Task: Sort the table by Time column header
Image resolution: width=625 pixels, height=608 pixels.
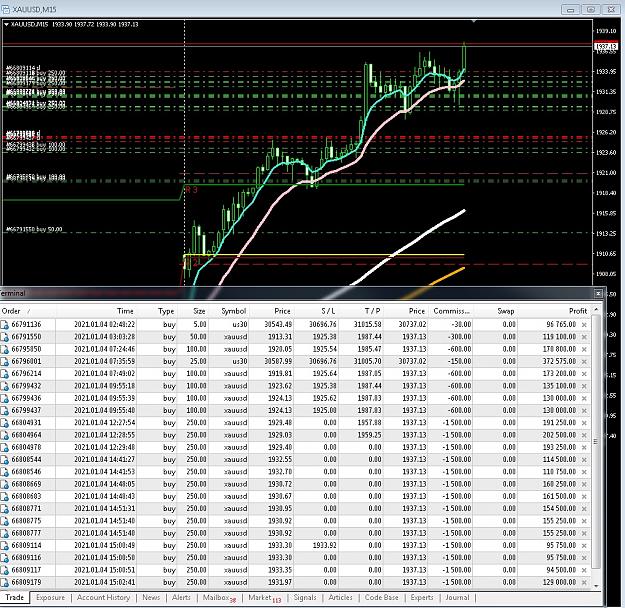Action: 125,311
